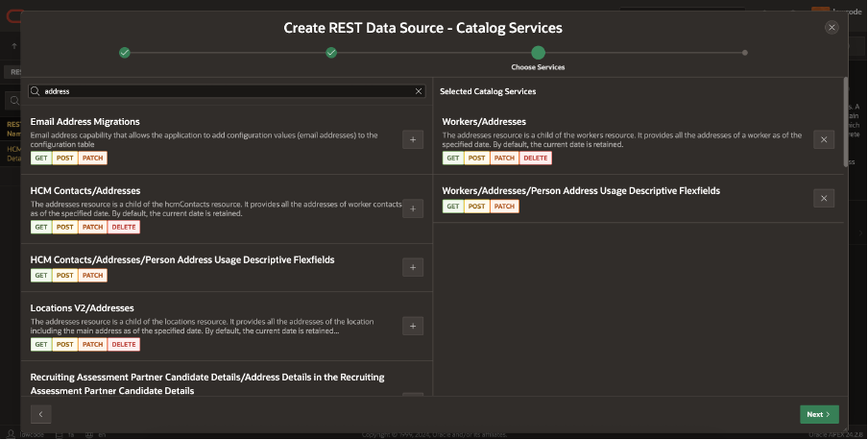Screen dimensions: 868x440
Task: Select the Choose Services wizard step
Action: [538, 53]
